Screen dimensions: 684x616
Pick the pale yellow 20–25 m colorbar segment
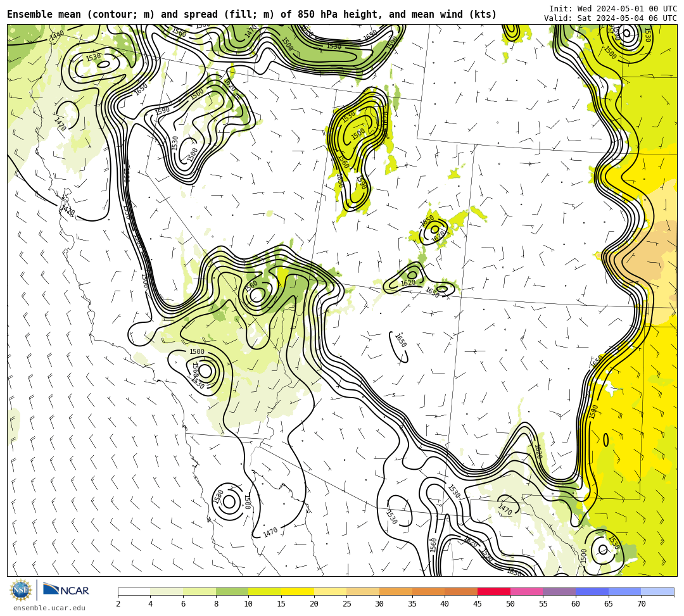coord(330,591)
